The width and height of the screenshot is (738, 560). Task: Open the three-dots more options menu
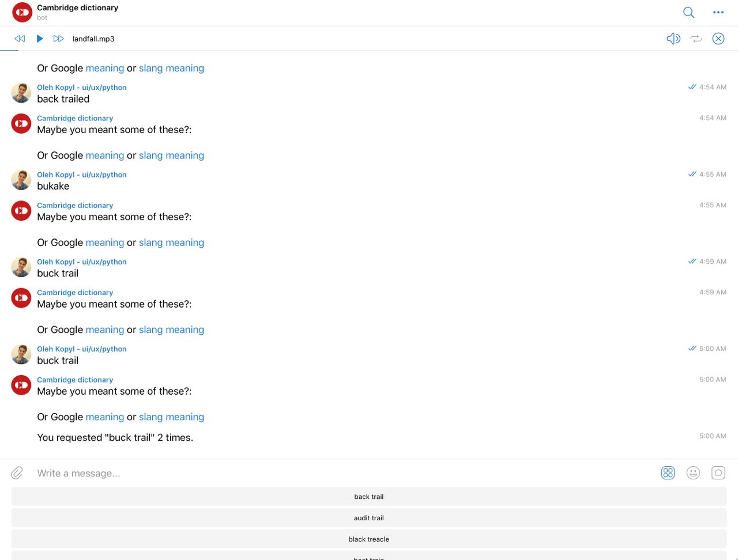(718, 12)
